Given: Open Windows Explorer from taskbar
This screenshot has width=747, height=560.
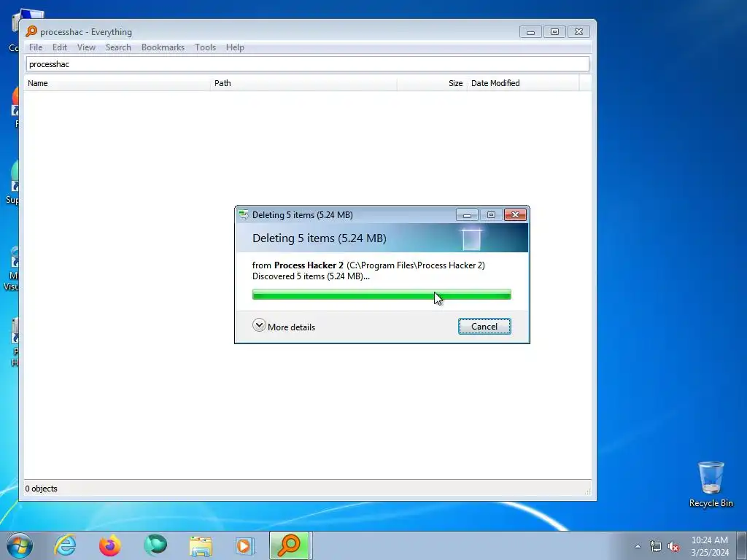Looking at the screenshot, I should click(x=201, y=545).
